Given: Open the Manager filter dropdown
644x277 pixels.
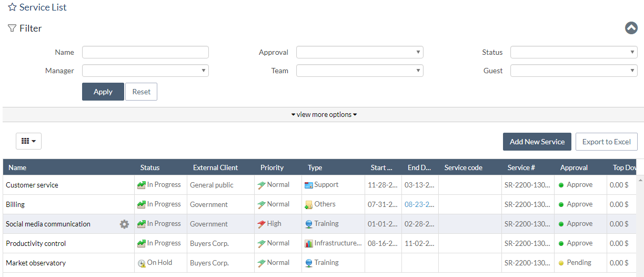Looking at the screenshot, I should pyautogui.click(x=145, y=71).
